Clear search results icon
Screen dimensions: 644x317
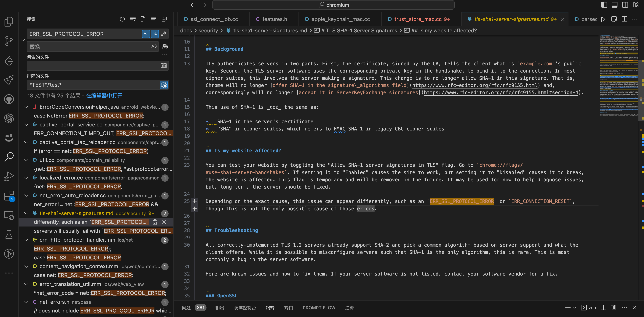(133, 19)
